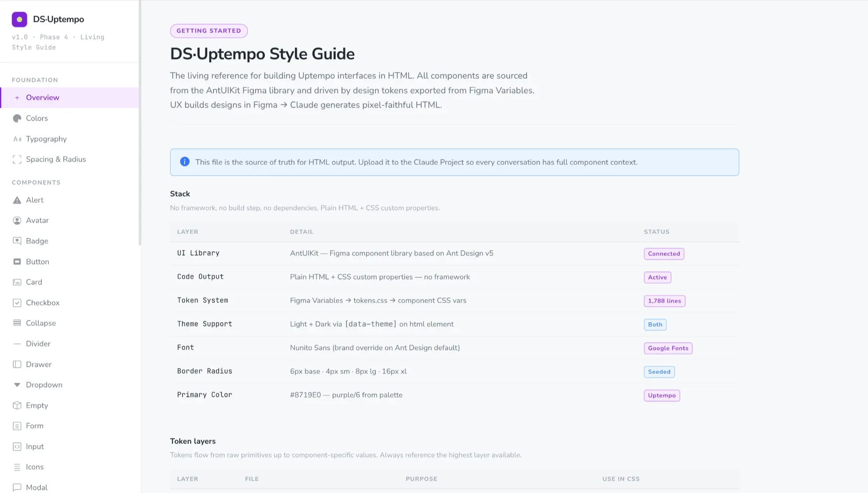Screen dimensions: 868x493
Task: Click the Theme Support row label
Action: click(205, 324)
